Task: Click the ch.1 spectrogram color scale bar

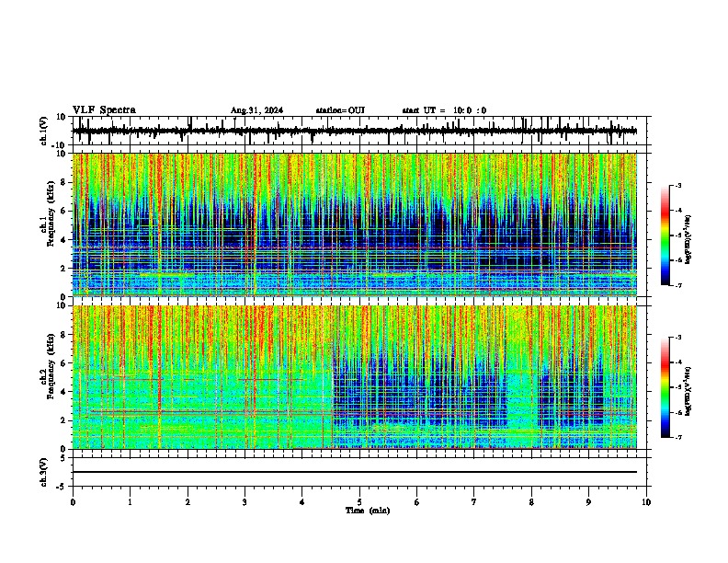Action: coord(665,236)
